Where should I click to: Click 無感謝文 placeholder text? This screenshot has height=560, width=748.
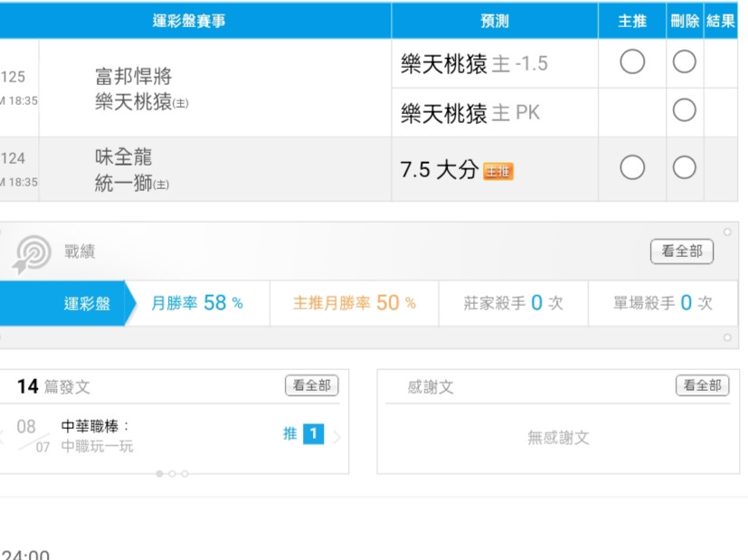[x=558, y=437]
